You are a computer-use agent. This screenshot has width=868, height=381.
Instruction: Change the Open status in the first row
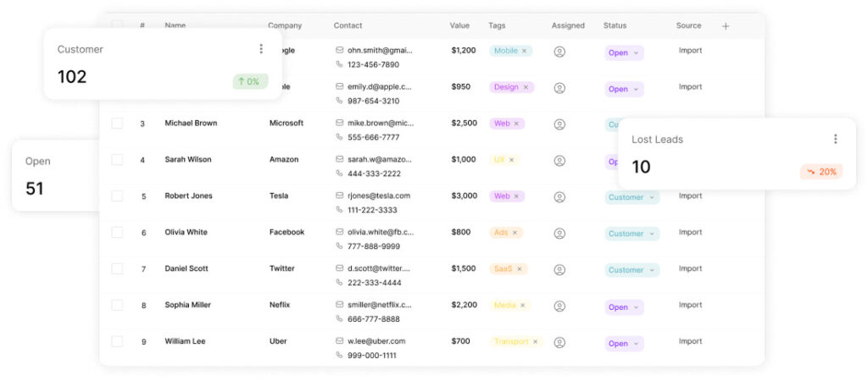tap(624, 52)
